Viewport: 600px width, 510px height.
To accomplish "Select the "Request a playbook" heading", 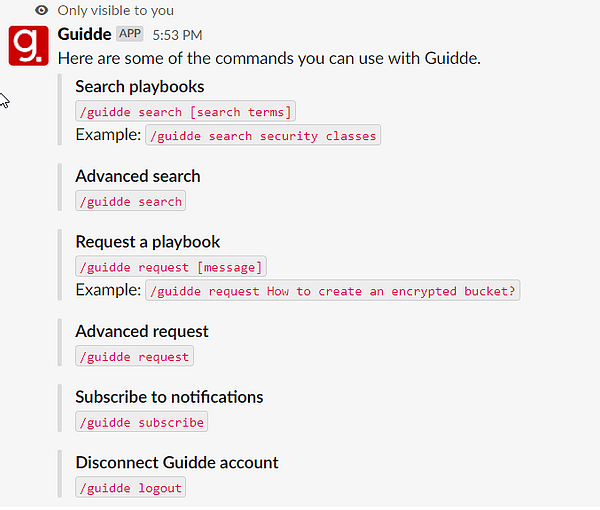I will coord(148,242).
